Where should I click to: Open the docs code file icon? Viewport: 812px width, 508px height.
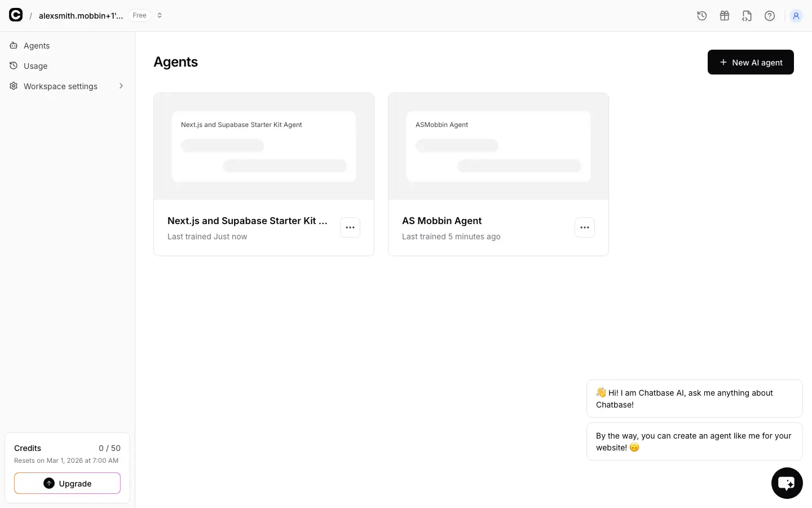point(747,16)
